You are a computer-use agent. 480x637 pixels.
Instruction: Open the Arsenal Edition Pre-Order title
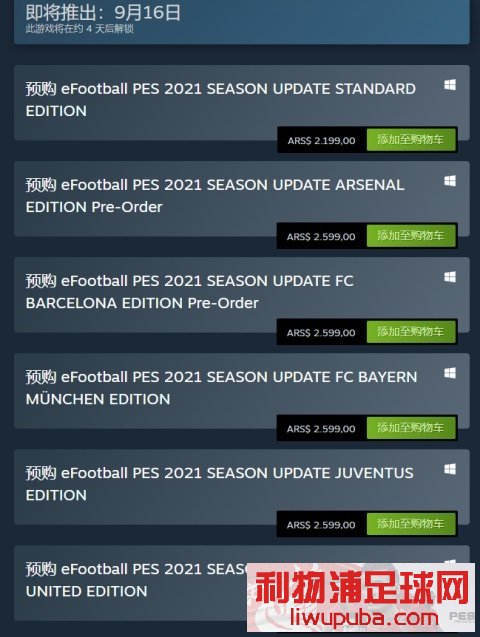(215, 196)
